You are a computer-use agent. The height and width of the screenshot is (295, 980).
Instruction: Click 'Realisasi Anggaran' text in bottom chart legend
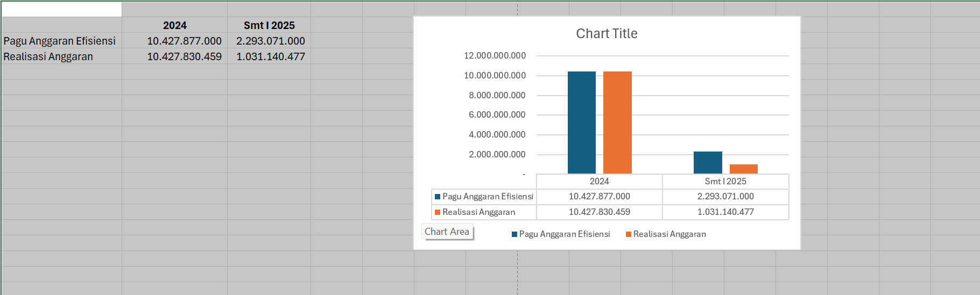coord(669,234)
